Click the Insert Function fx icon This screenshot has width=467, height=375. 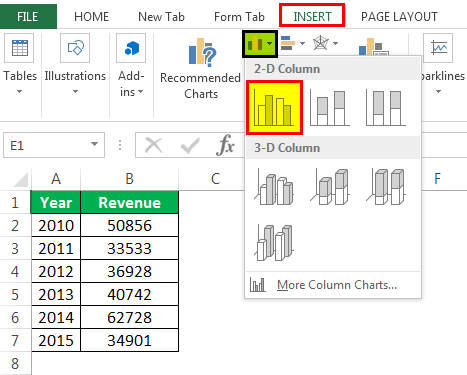click(225, 145)
